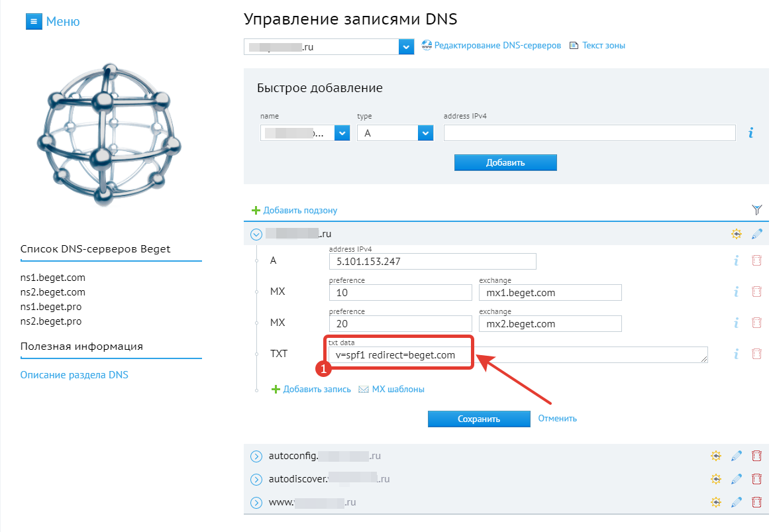Click the Текст зоны document icon
771x532 pixels.
tap(574, 46)
